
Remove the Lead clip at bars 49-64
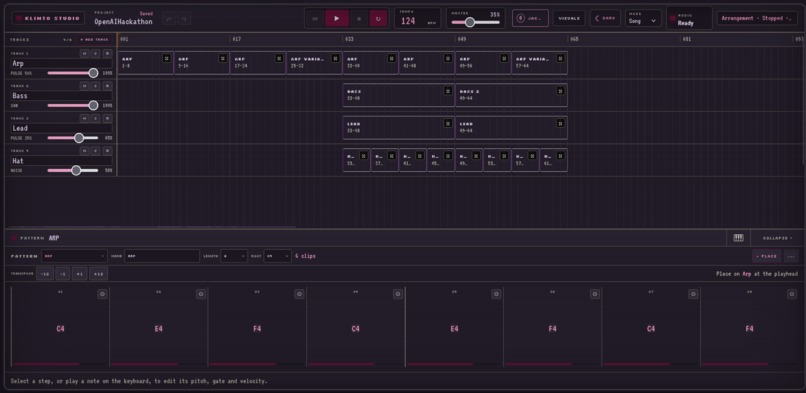click(561, 123)
